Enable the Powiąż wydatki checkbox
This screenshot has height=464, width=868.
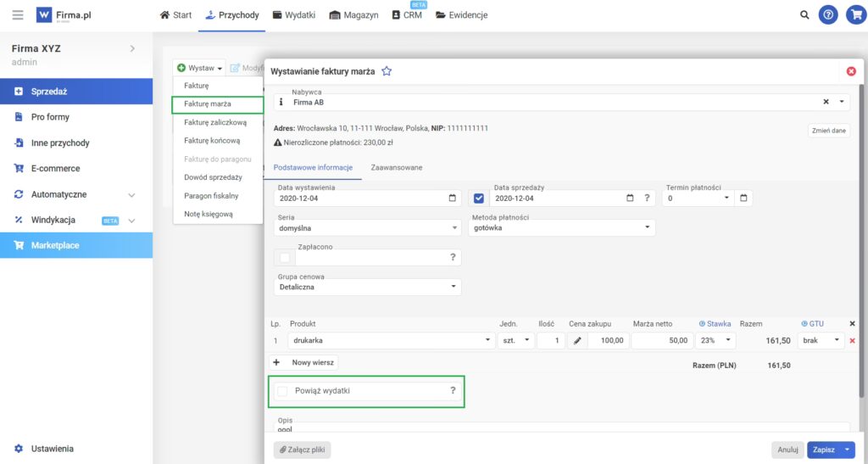282,390
